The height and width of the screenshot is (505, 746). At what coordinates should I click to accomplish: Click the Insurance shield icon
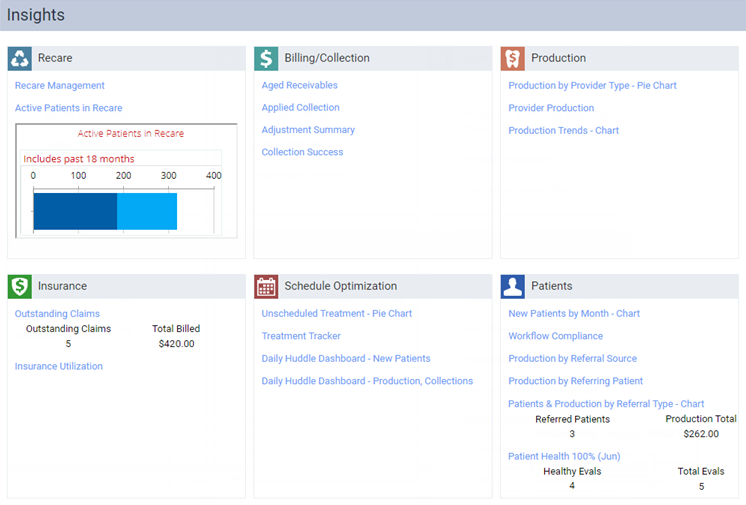tap(20, 286)
